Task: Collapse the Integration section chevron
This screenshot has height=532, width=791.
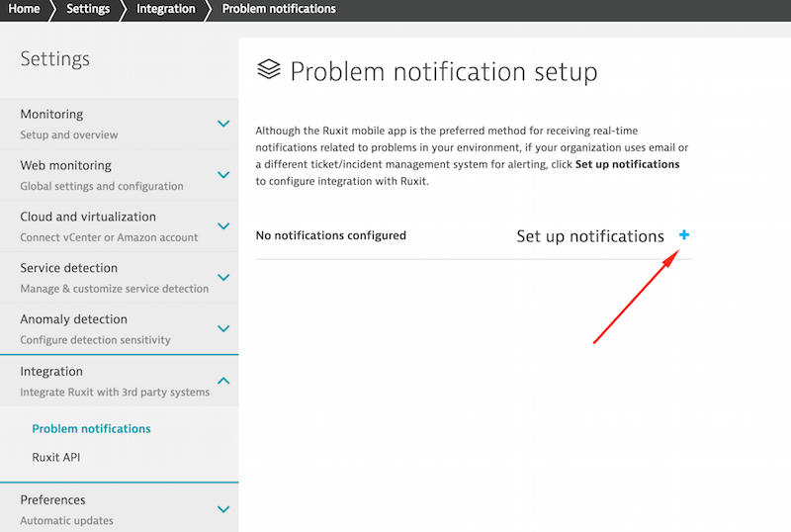Action: coord(223,381)
